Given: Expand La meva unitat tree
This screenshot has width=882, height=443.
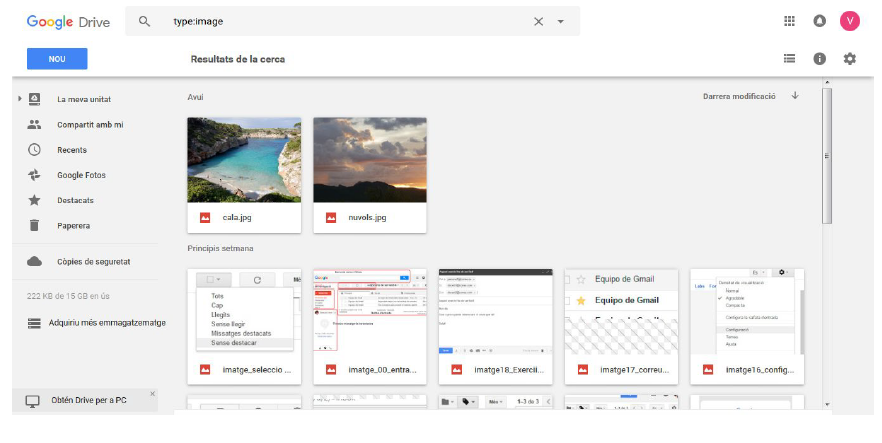Looking at the screenshot, I should pyautogui.click(x=19, y=99).
